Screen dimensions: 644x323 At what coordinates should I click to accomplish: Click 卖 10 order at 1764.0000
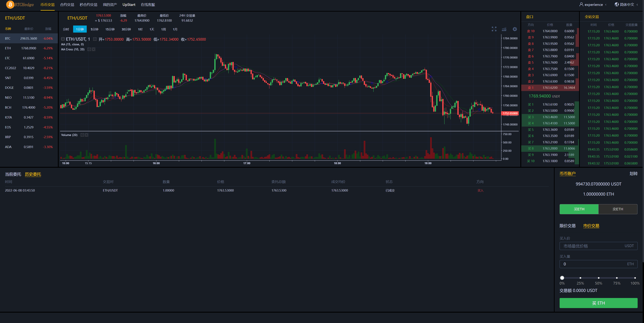550,31
